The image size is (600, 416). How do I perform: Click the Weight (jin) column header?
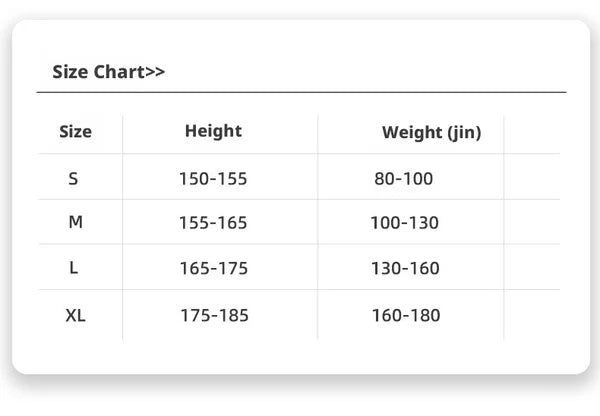[x=432, y=133]
